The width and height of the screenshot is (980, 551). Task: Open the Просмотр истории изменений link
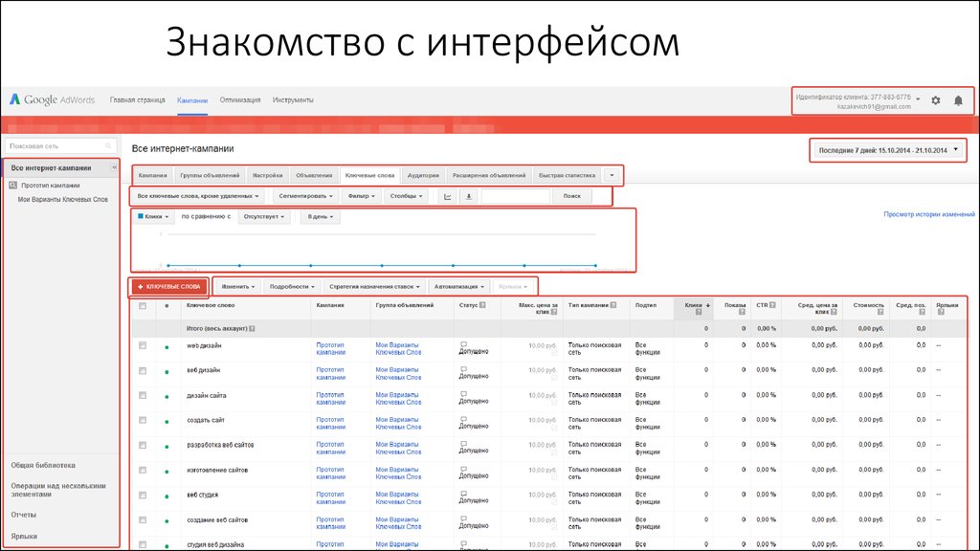coord(928,214)
